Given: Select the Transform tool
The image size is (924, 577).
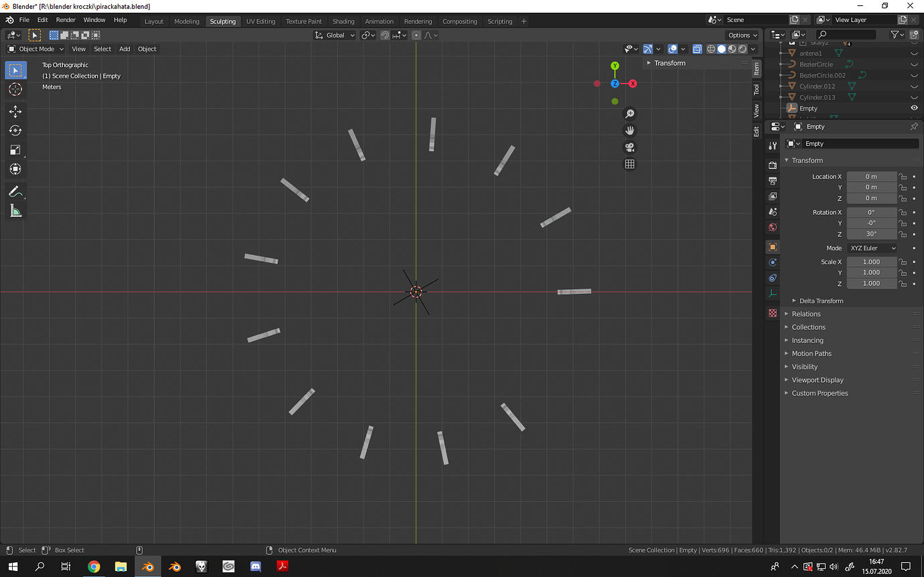Looking at the screenshot, I should point(16,169).
